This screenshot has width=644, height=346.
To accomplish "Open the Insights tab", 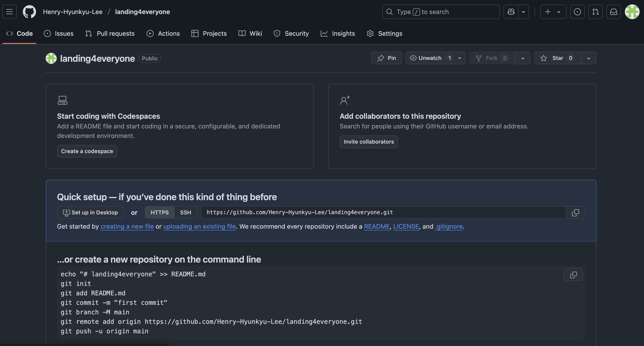I will [x=338, y=33].
